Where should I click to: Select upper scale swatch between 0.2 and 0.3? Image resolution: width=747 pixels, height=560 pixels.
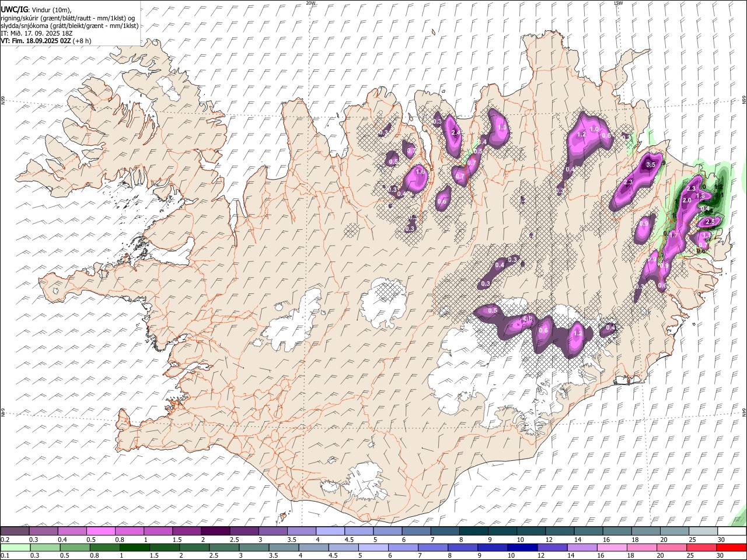click(15, 531)
